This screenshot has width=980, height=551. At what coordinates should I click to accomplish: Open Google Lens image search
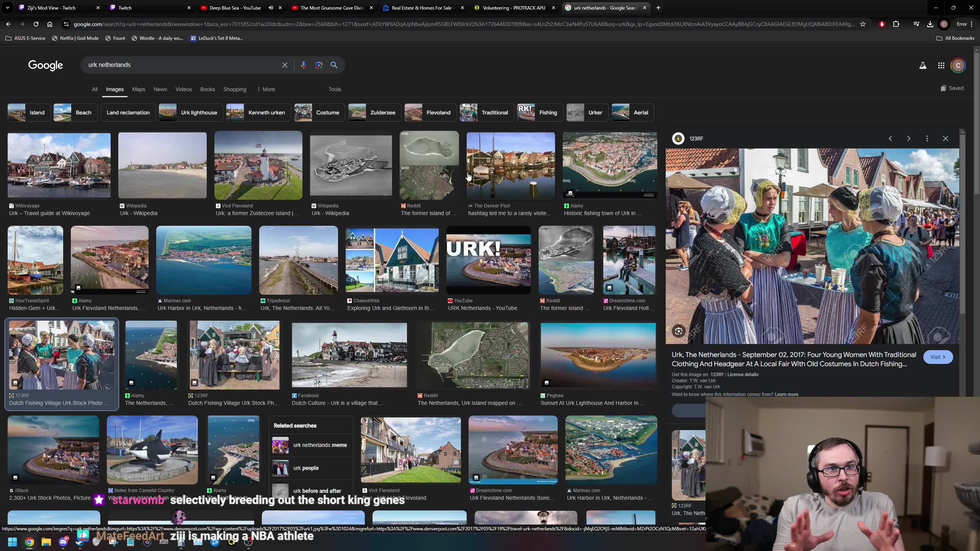(x=319, y=65)
